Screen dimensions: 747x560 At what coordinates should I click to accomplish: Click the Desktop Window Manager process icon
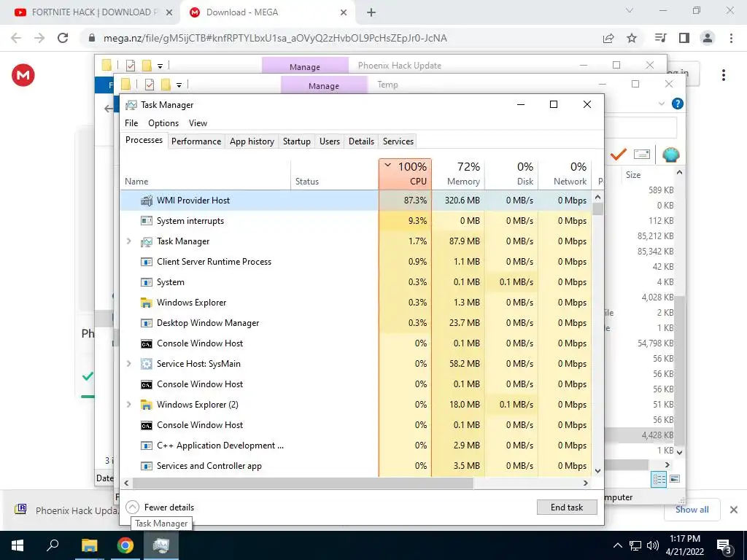(x=146, y=323)
